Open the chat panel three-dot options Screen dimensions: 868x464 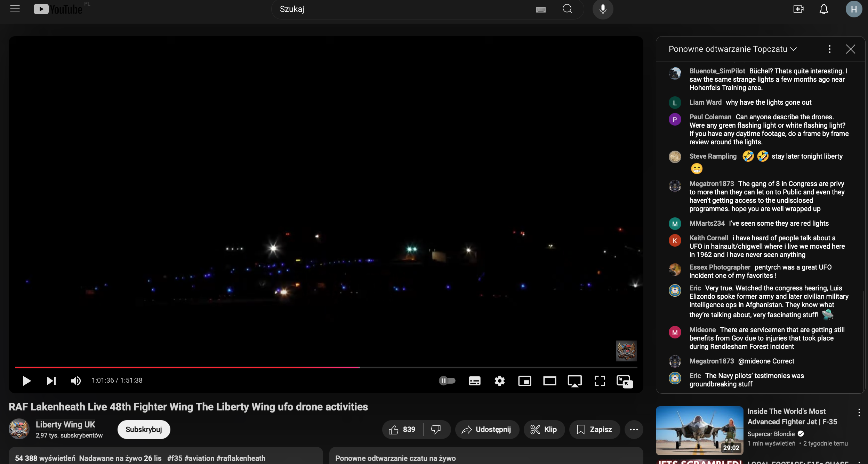tap(829, 49)
